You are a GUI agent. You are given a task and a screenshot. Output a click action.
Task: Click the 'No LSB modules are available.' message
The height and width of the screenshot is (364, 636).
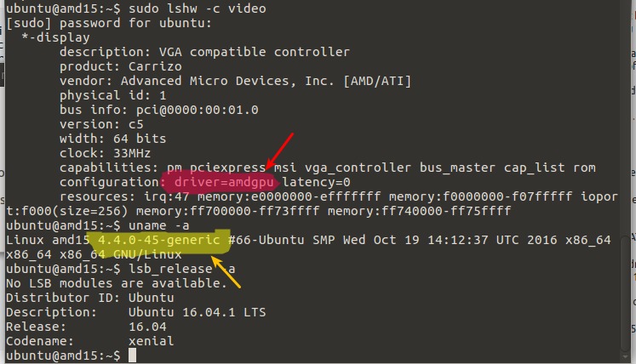click(116, 283)
